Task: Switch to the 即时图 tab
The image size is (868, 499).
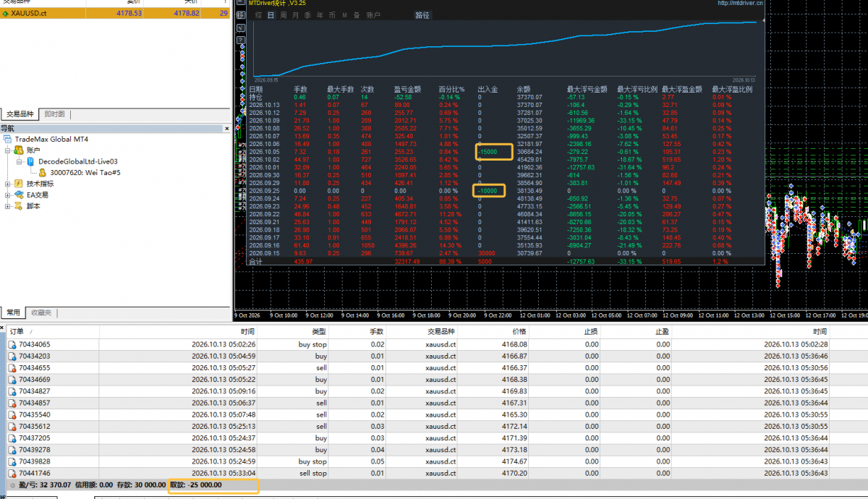Action: [x=54, y=114]
